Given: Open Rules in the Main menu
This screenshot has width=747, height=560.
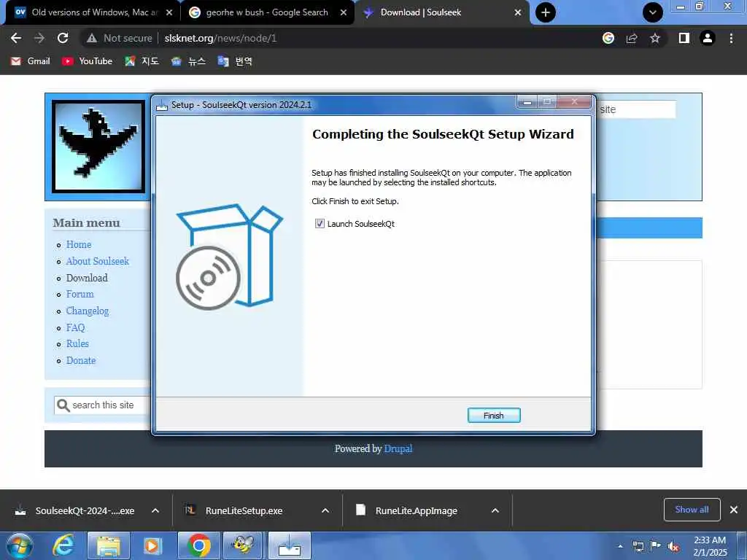Looking at the screenshot, I should coord(77,343).
